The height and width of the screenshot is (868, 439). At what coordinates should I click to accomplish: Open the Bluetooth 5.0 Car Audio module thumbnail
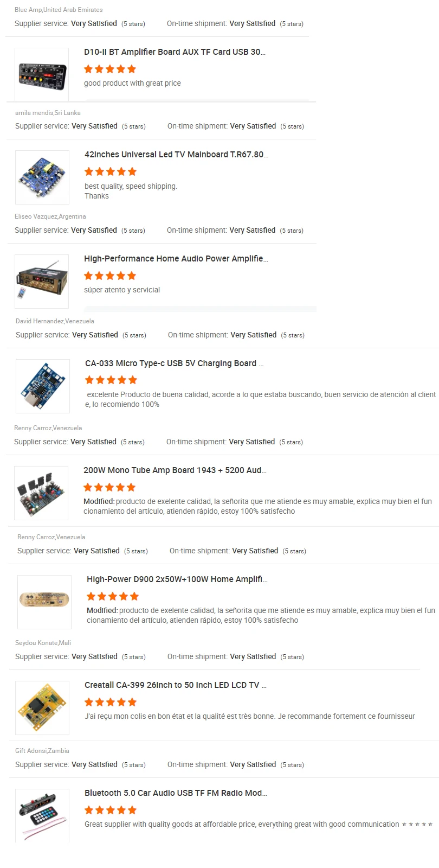(x=42, y=815)
